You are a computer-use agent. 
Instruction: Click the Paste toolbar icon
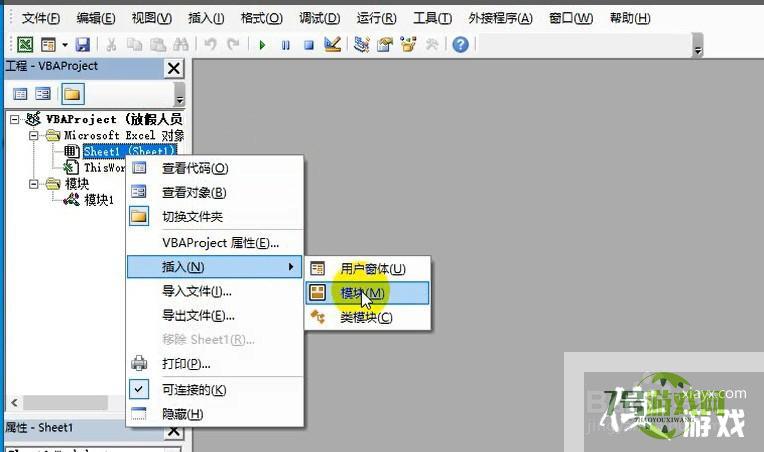(157, 45)
